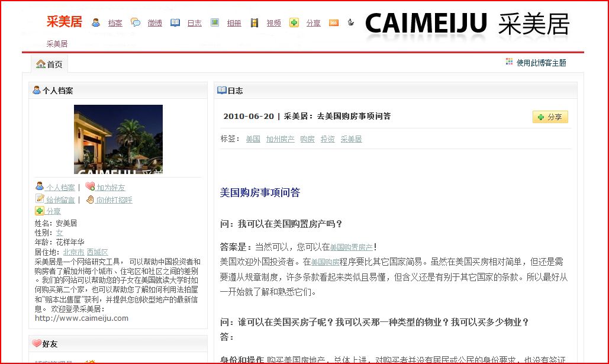Open the 加州房产 tag link
The height and width of the screenshot is (364, 609).
point(280,139)
